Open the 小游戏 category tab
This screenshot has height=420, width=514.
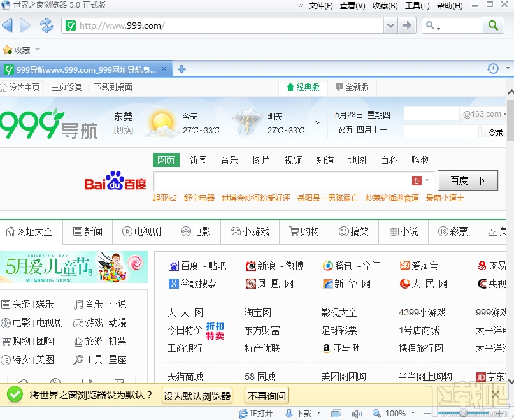click(250, 232)
